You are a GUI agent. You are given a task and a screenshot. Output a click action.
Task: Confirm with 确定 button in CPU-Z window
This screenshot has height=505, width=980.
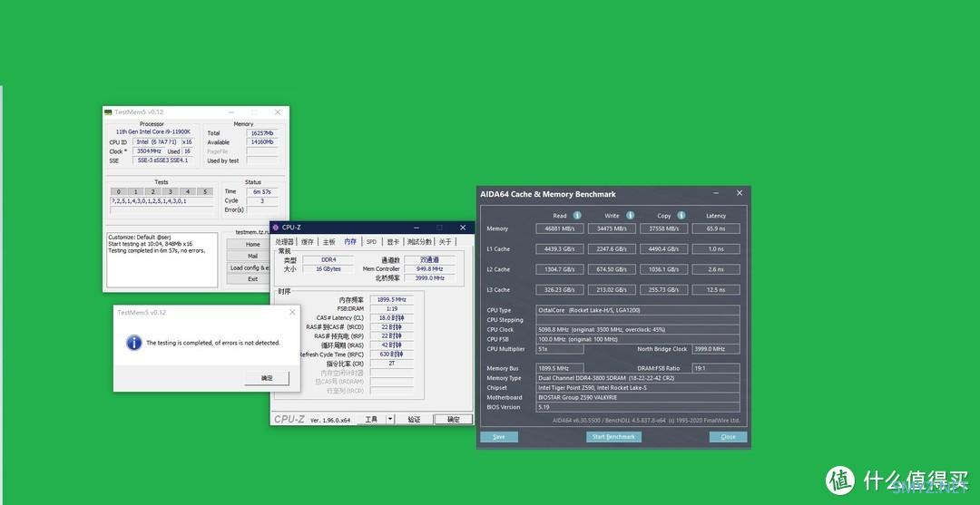point(454,420)
